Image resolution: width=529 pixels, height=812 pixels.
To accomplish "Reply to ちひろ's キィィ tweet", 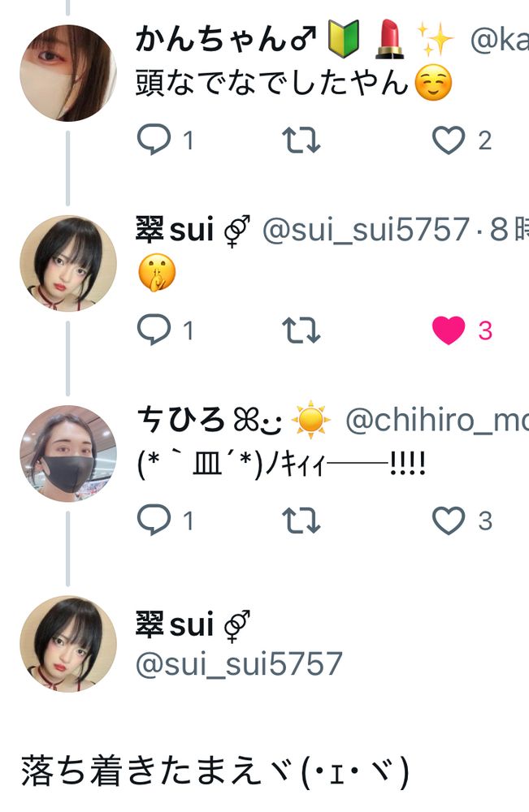I will 154,520.
